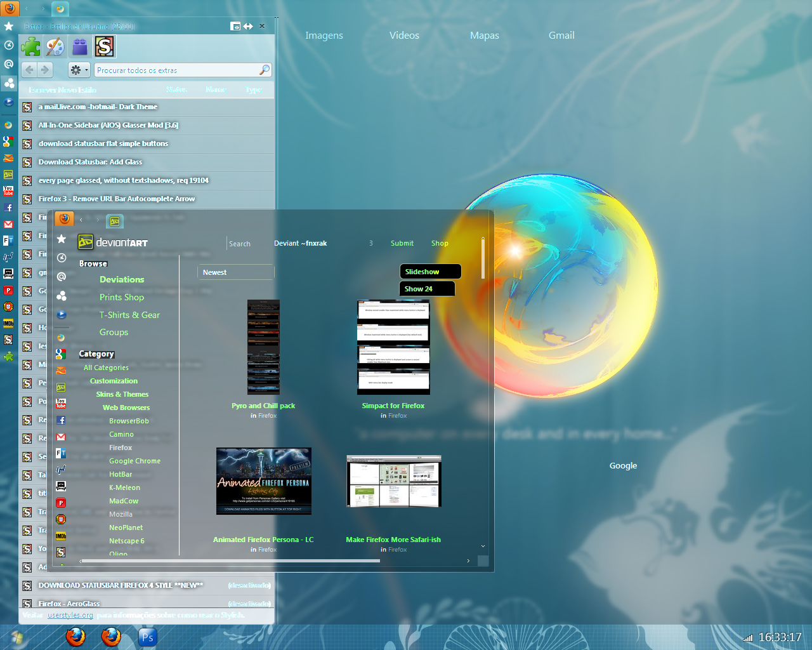
Task: Click the Prints Shop link
Action: tap(122, 297)
